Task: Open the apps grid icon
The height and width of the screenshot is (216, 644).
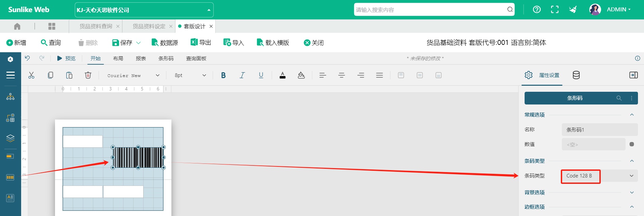Action: pos(52,26)
